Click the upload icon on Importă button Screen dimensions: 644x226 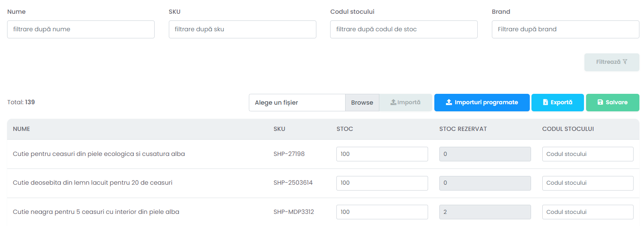click(393, 102)
